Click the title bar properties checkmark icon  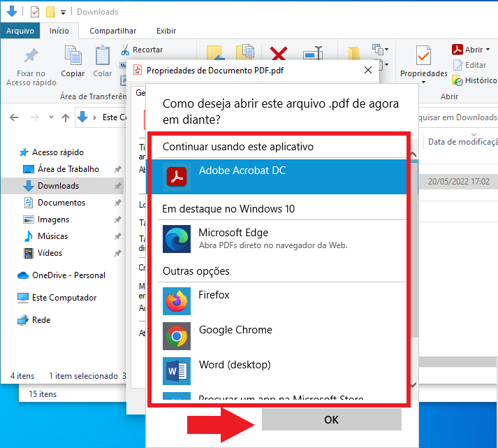point(35,12)
